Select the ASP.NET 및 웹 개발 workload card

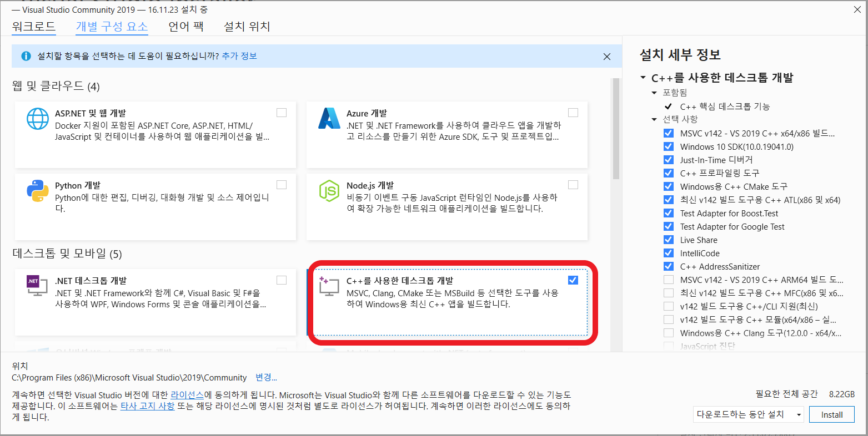pyautogui.click(x=155, y=135)
